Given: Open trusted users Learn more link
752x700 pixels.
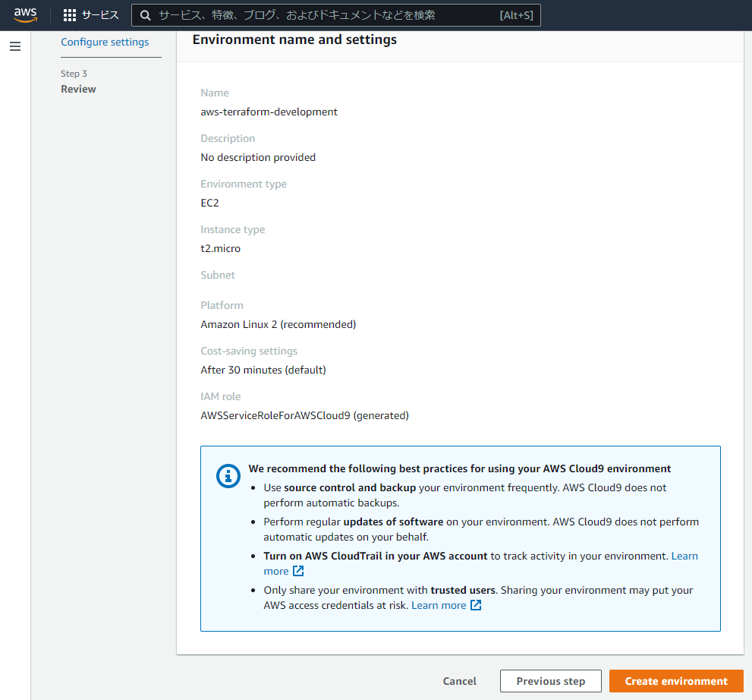Looking at the screenshot, I should [x=439, y=606].
